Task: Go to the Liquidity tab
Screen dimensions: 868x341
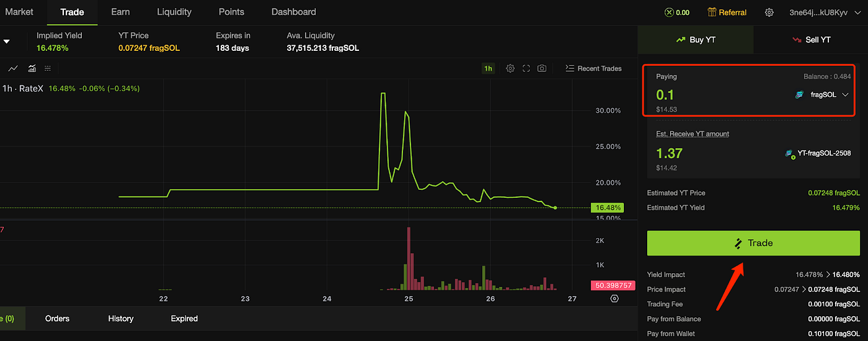Action: click(x=174, y=12)
